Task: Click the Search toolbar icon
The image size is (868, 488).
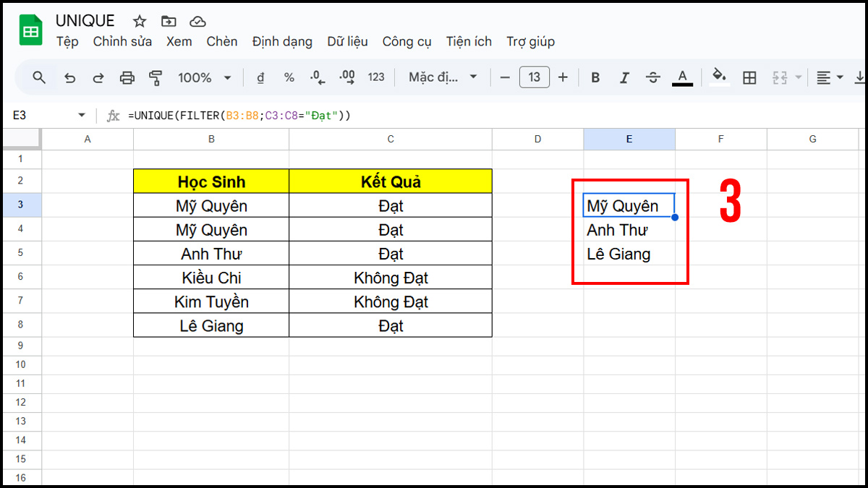Action: click(38, 77)
